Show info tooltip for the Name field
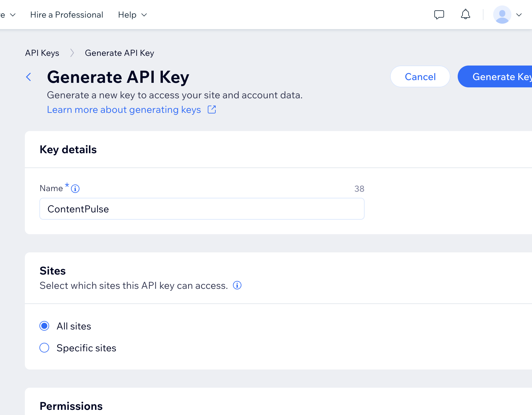Screen dimensions: 532x415 point(75,189)
